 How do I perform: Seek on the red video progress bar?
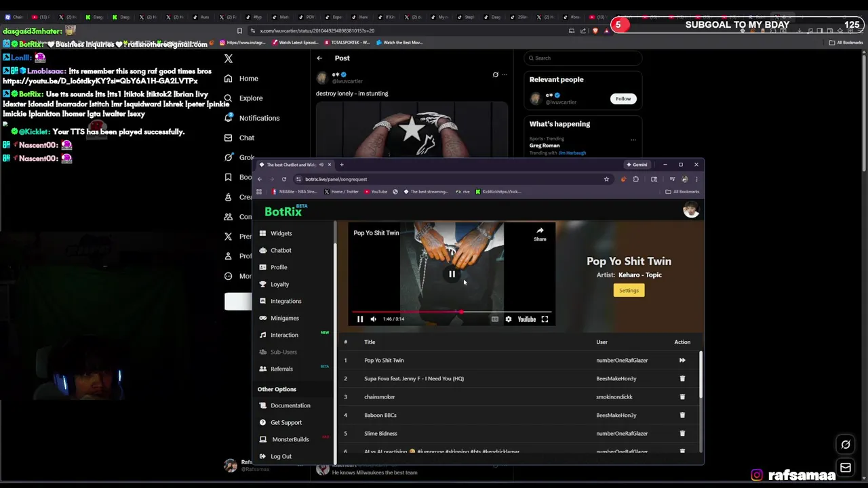point(452,312)
